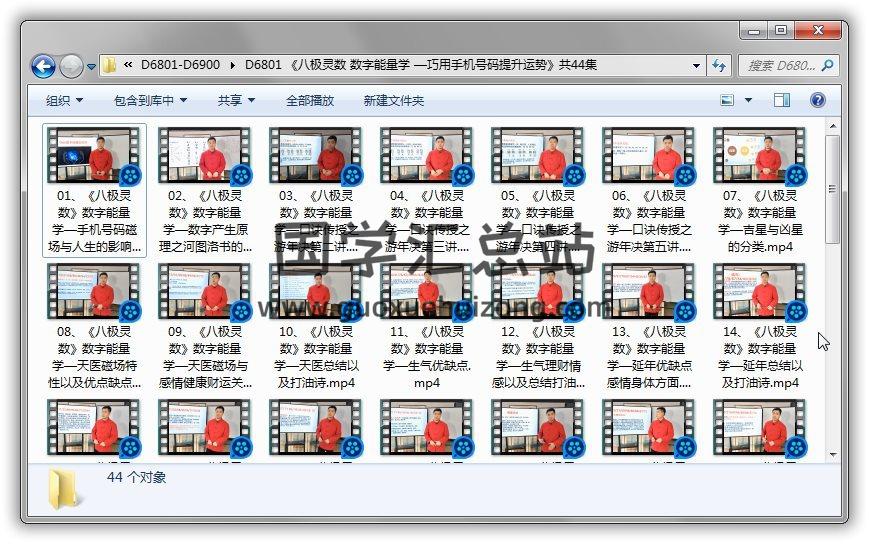Open the Help question mark icon
Viewport: 869px width, 544px height.
point(817,100)
